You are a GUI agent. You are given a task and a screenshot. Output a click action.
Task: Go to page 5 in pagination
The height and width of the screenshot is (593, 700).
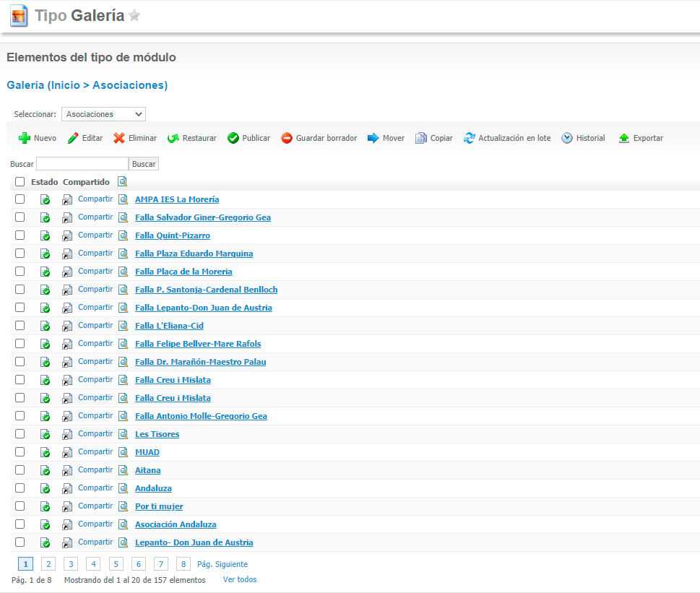(x=116, y=564)
